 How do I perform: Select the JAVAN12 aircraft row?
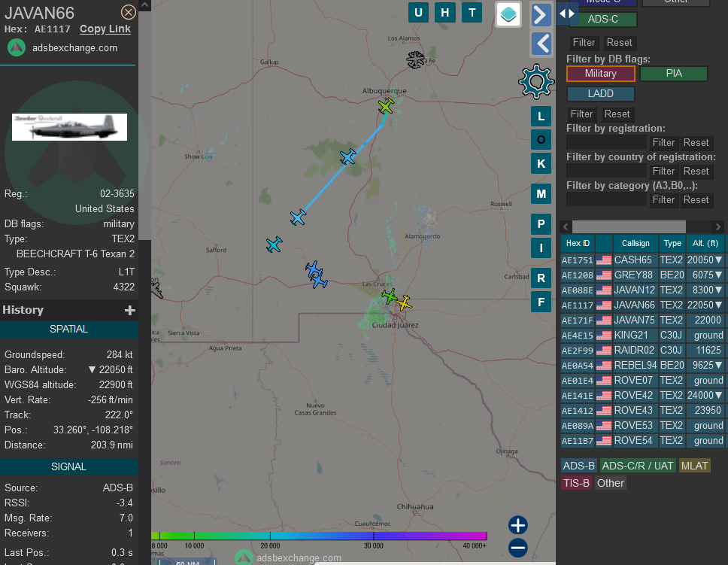642,290
